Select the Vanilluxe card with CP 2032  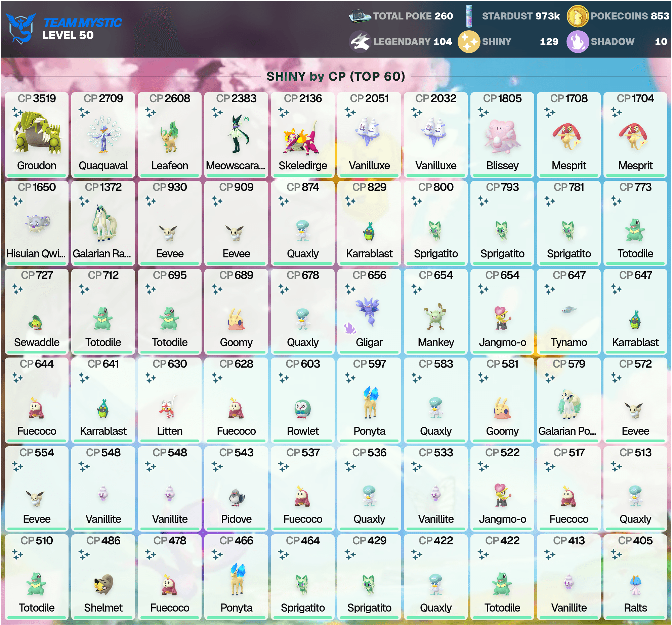[x=436, y=135]
